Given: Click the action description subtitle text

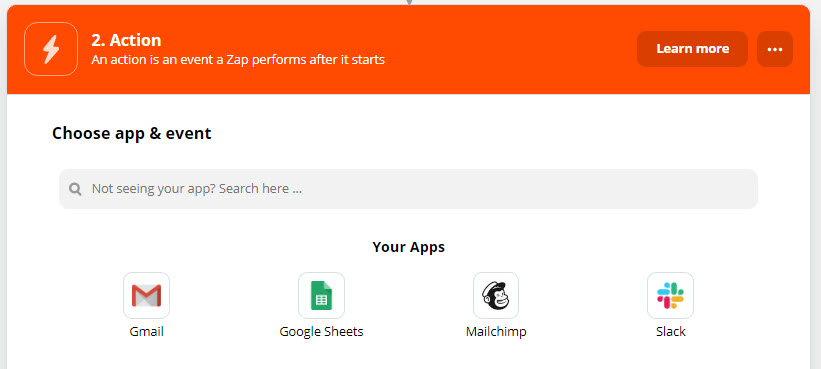Looking at the screenshot, I should 238,60.
